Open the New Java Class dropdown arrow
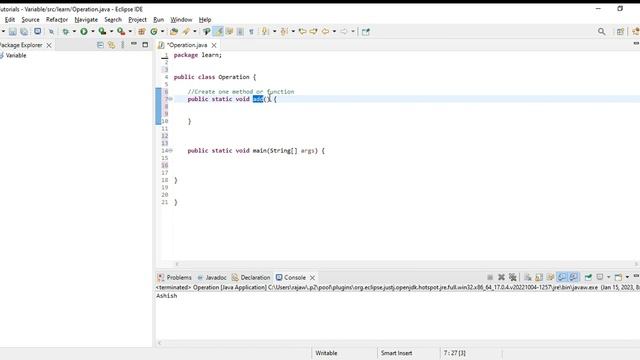The width and height of the screenshot is (640, 360). pos(162,31)
